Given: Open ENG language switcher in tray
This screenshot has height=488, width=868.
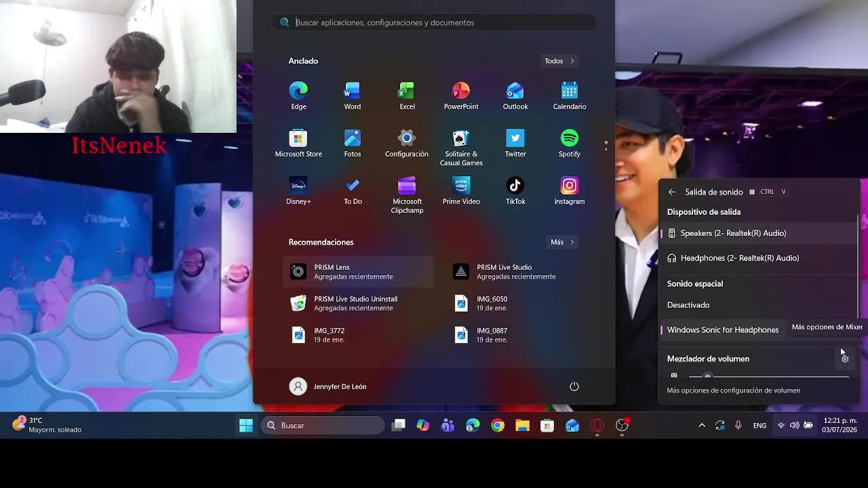Looking at the screenshot, I should coord(760,426).
